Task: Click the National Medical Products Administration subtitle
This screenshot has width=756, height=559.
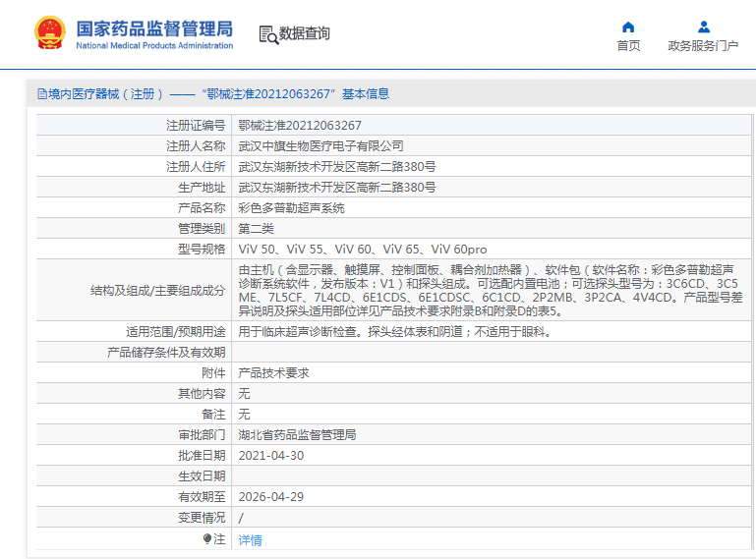Action: click(154, 46)
